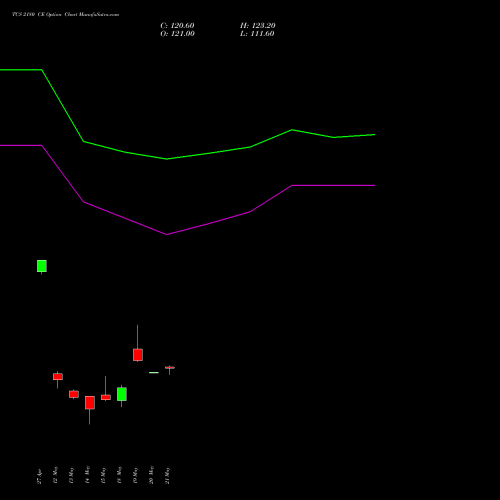Click the high price value H: 123.20

pyautogui.click(x=258, y=26)
